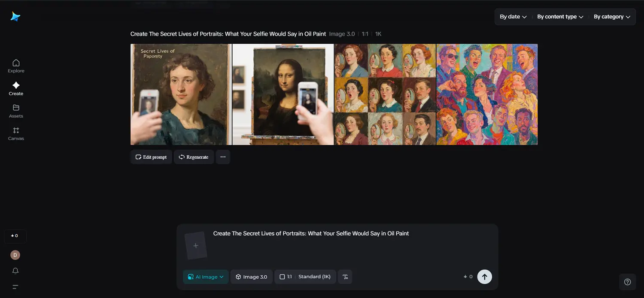Submit prompt with the up arrow button

tap(485, 277)
